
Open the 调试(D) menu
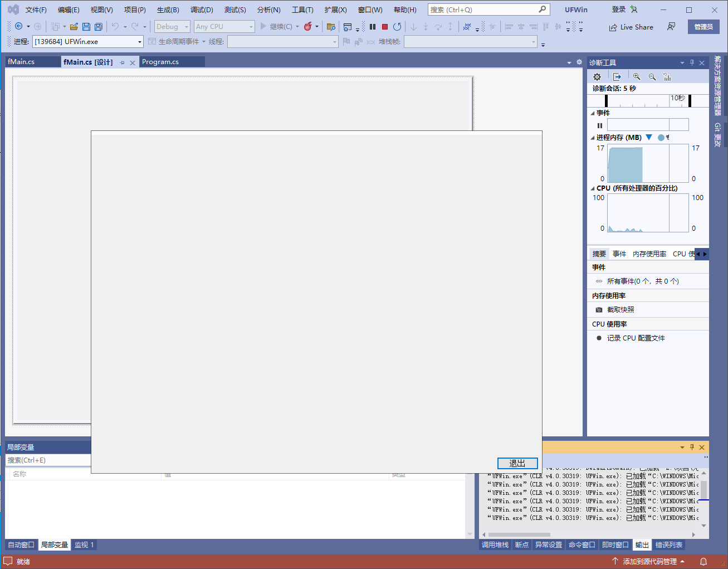pyautogui.click(x=202, y=10)
